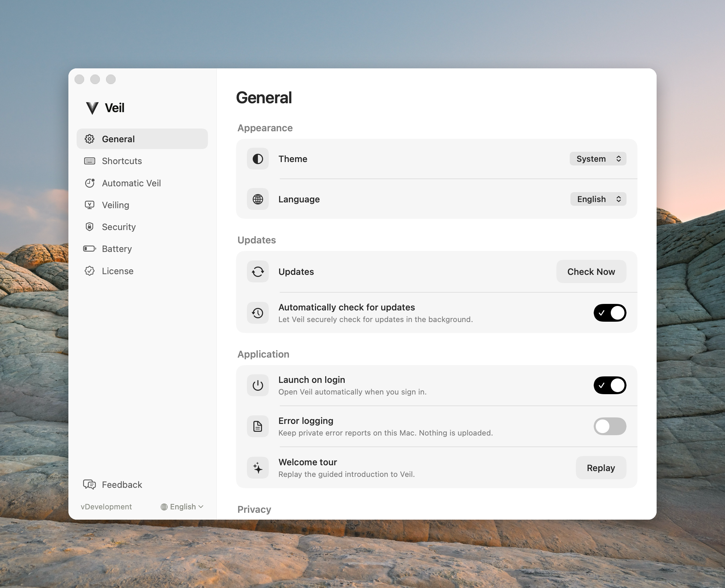Click the Veiling sidebar label
This screenshot has width=725, height=588.
(x=116, y=205)
